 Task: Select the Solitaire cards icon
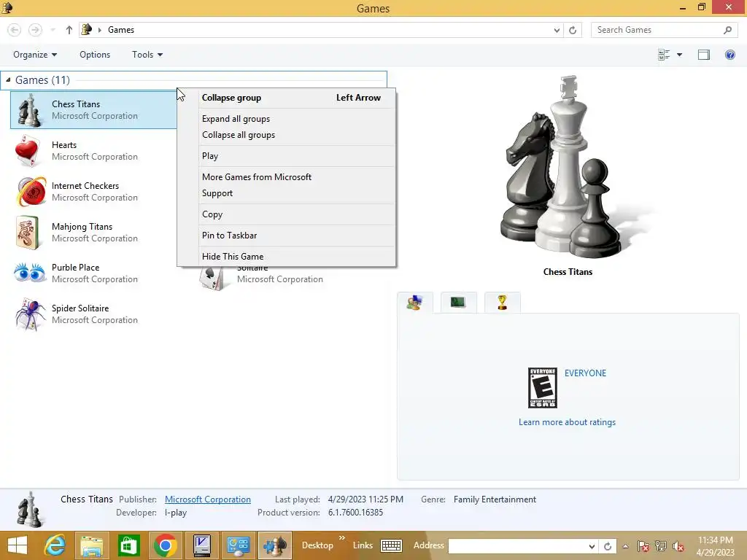click(212, 278)
